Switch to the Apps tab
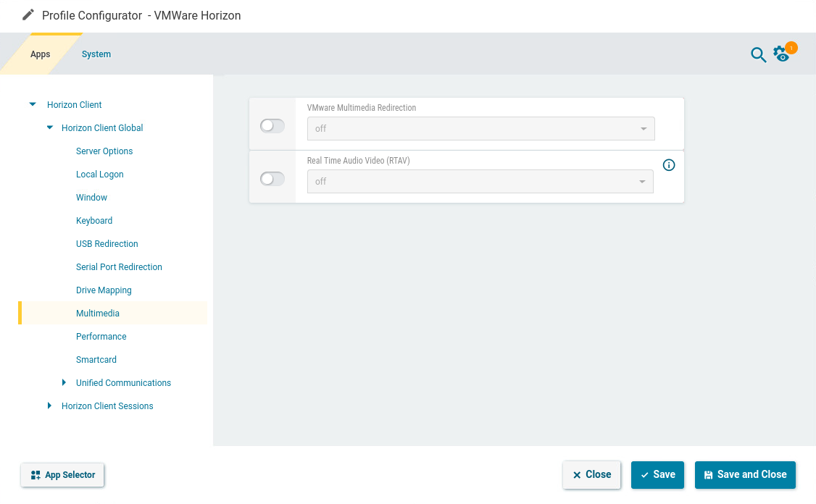816x504 pixels. [40, 54]
